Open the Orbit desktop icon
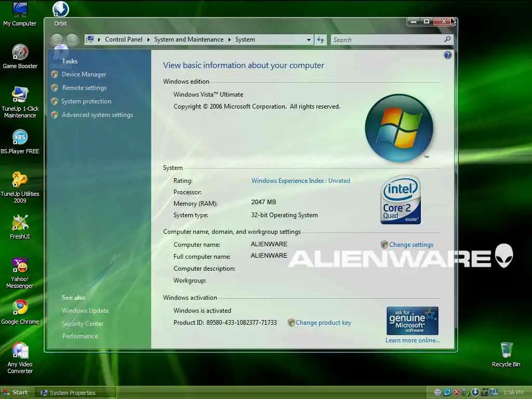The image size is (532, 399). 60,14
